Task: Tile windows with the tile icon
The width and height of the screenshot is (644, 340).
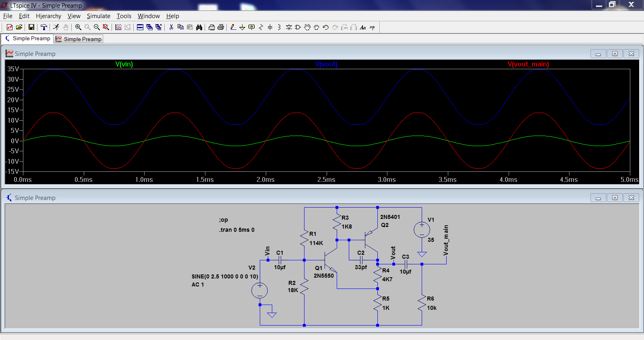Action: [x=140, y=27]
